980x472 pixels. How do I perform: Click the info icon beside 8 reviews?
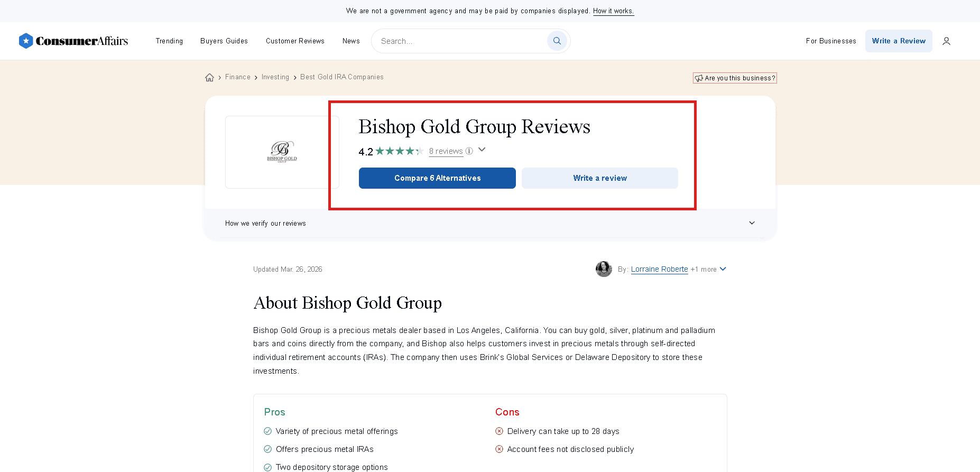[x=469, y=151]
